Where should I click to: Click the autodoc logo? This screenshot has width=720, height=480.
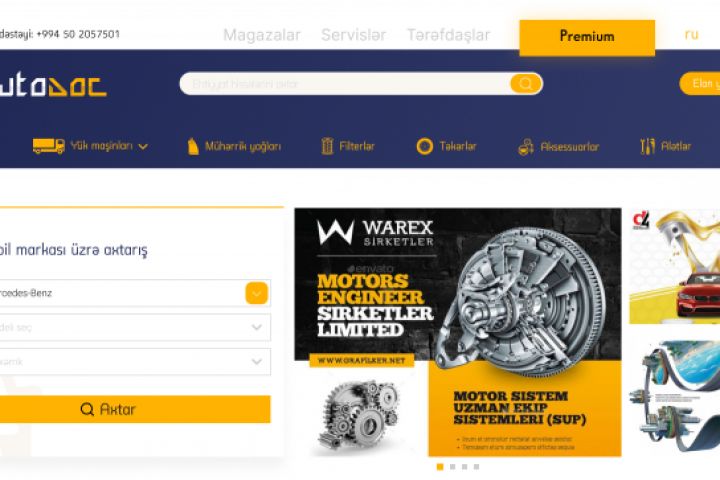coord(53,86)
